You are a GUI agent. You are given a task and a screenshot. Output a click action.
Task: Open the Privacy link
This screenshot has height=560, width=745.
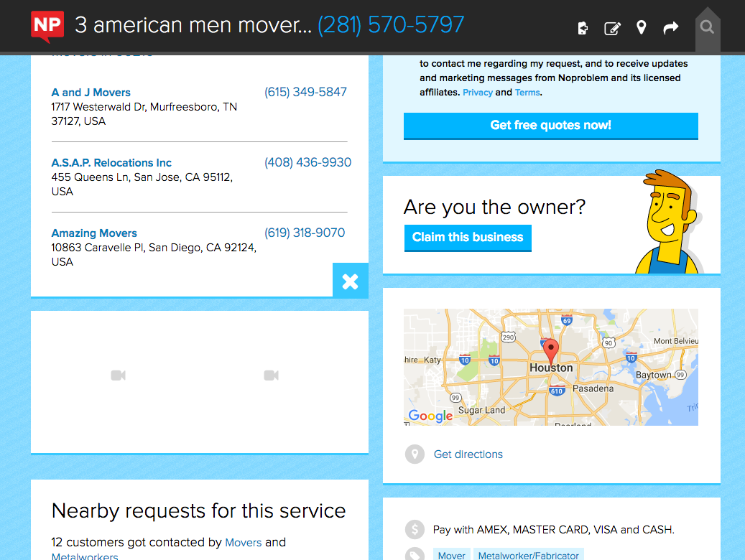[x=477, y=93]
